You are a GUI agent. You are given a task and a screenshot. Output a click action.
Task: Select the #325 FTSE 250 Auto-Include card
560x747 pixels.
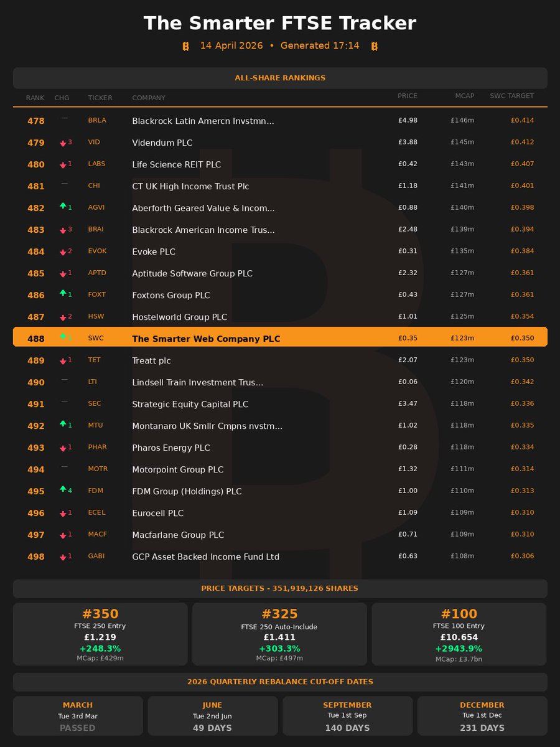pos(279,634)
